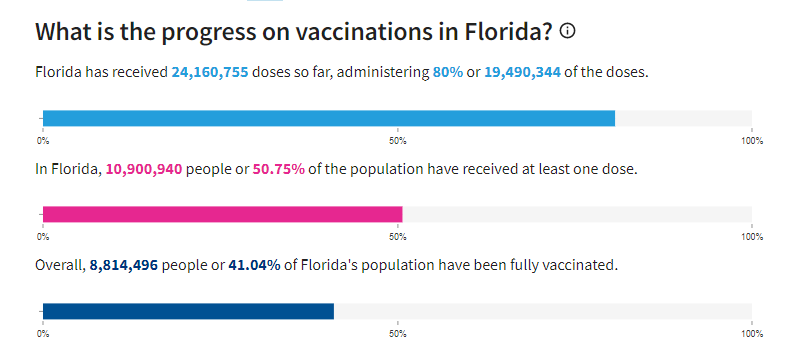794x362 pixels.
Task: Click the 80% administered percentage text
Action: pos(448,72)
